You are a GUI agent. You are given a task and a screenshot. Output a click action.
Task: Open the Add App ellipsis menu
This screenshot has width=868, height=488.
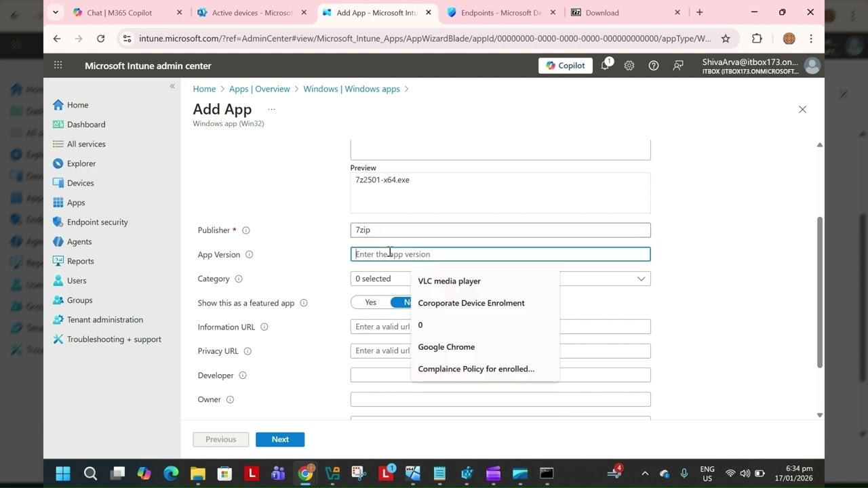click(271, 109)
